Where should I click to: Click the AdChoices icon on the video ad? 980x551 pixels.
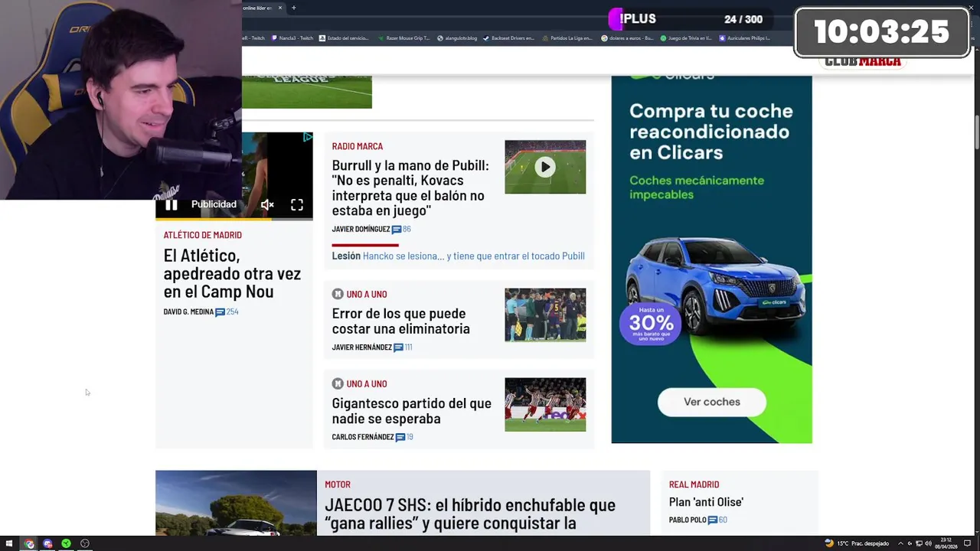(x=308, y=137)
